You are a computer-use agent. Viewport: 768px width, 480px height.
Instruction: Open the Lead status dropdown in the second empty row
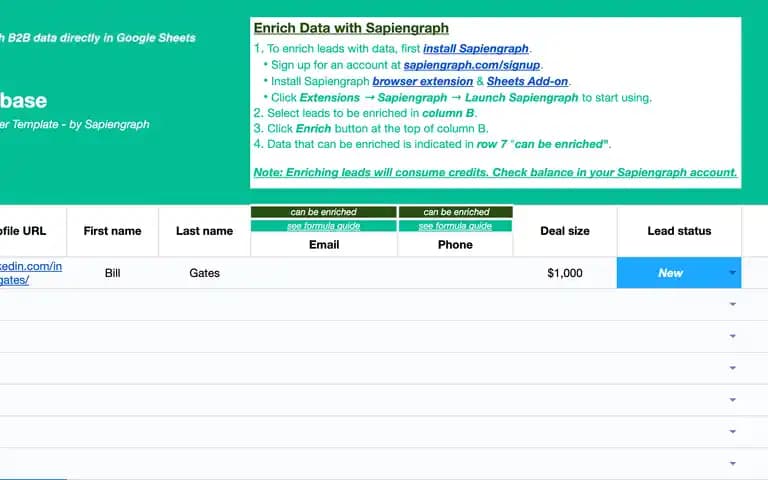[733, 336]
